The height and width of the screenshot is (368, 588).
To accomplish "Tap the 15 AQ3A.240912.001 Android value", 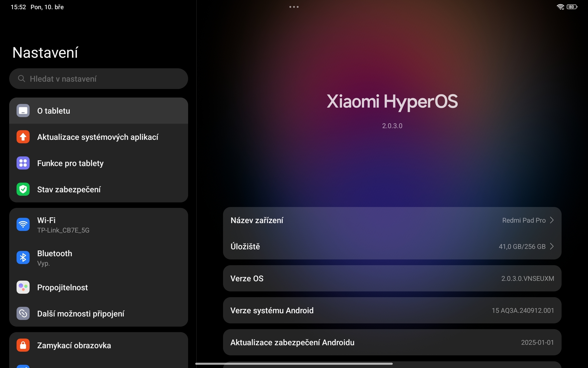I will tap(523, 310).
